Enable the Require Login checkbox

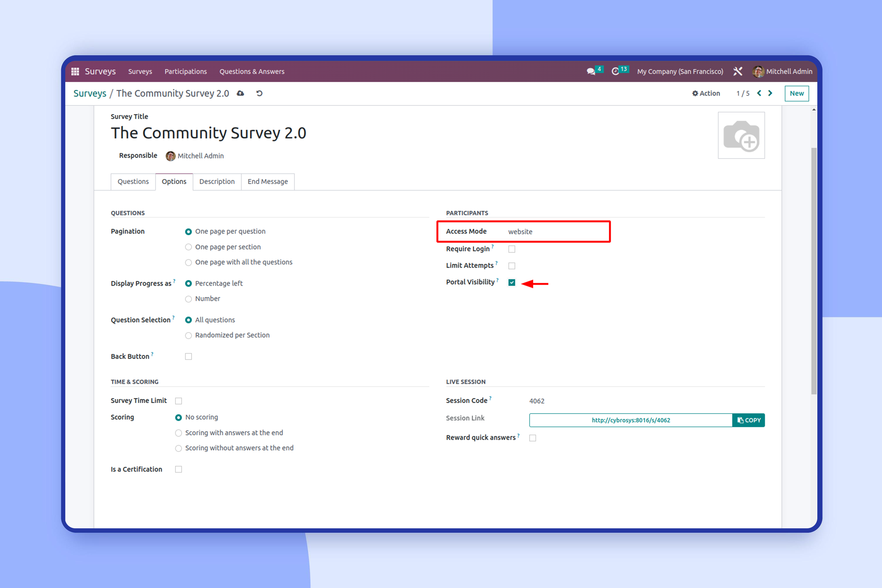coord(512,249)
